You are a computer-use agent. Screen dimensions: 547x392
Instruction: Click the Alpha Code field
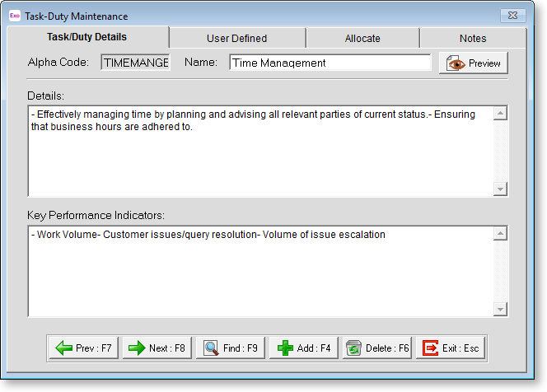135,63
